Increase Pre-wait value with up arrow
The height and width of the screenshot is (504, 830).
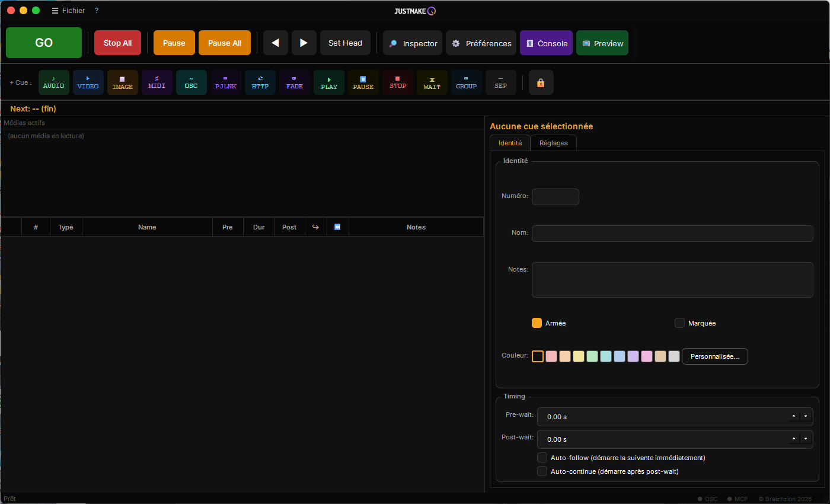[x=794, y=416]
